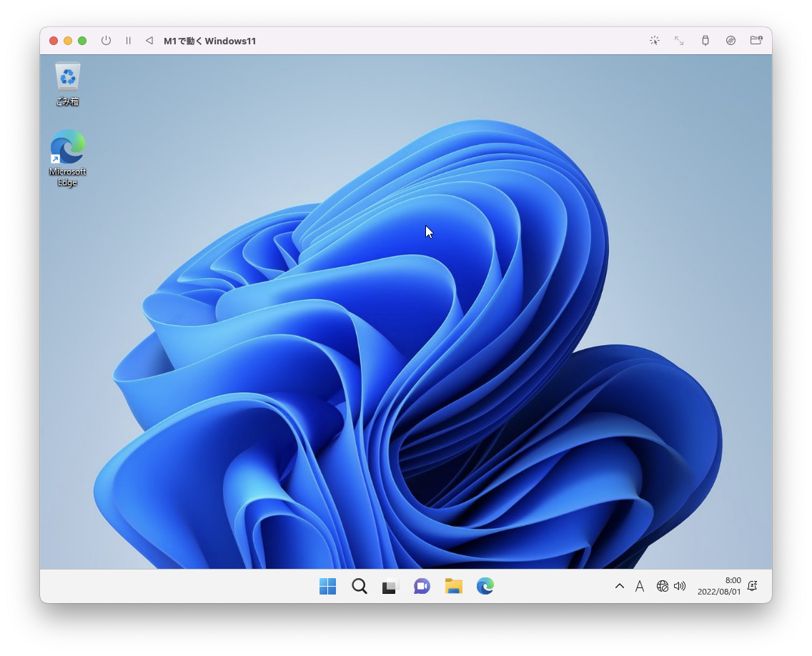Open taskbar Search magnifier
Viewport: 812px width, 656px height.
(x=360, y=586)
